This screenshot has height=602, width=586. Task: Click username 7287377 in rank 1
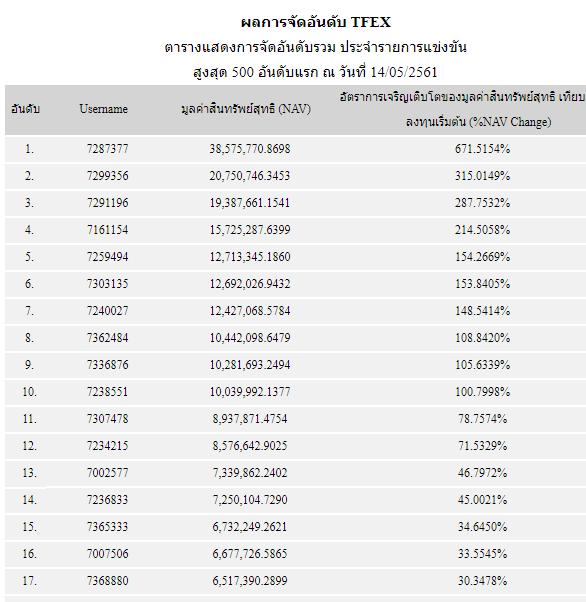tap(108, 149)
